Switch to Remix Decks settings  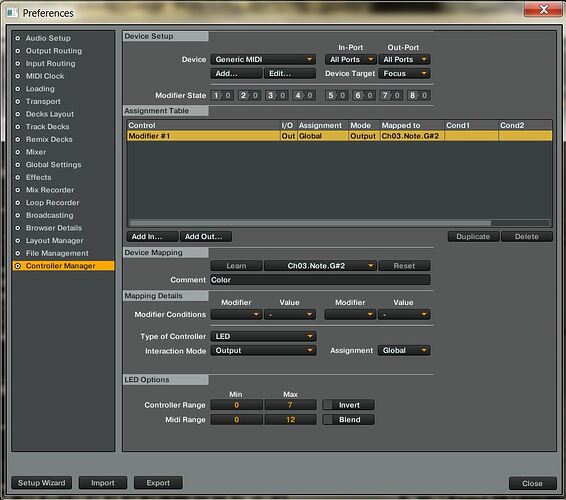[x=49, y=139]
